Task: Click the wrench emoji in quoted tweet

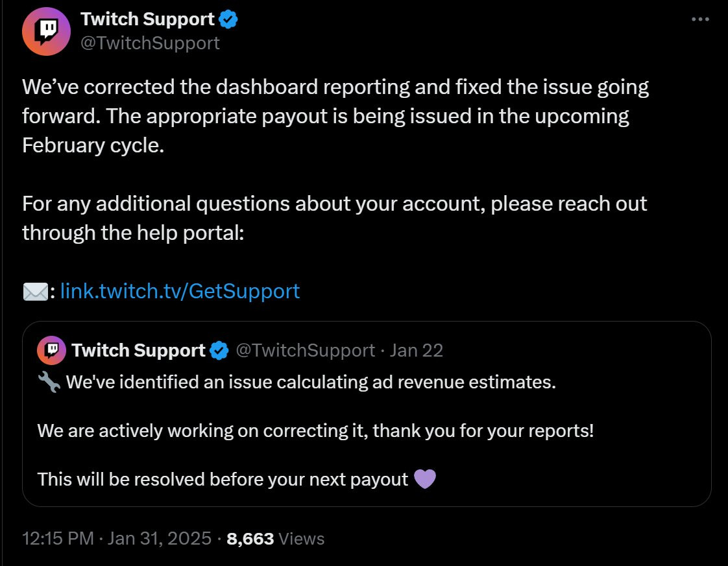Action: (48, 383)
